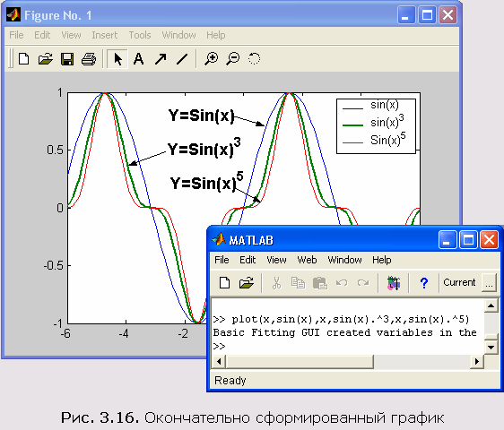Click scroll right arrow in command window
The image size is (504, 430).
pyautogui.click(x=477, y=362)
